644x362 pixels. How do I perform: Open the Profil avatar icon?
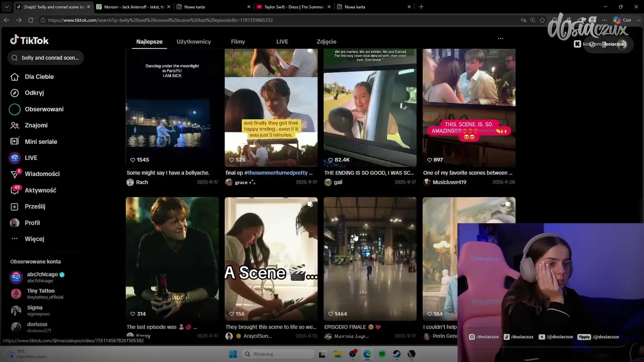pyautogui.click(x=15, y=223)
